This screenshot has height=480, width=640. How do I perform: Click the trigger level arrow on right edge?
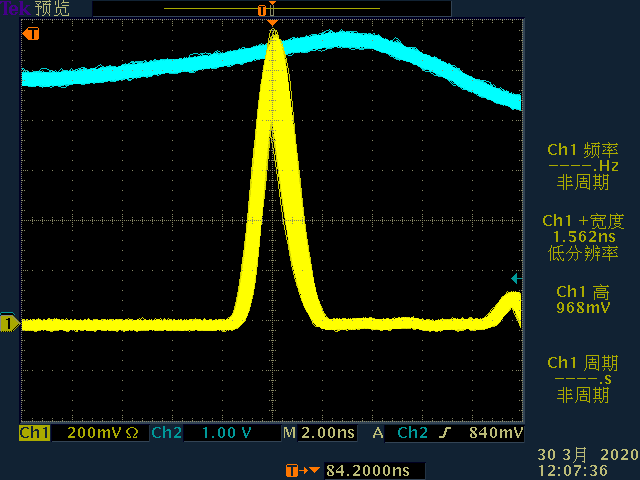[515, 278]
